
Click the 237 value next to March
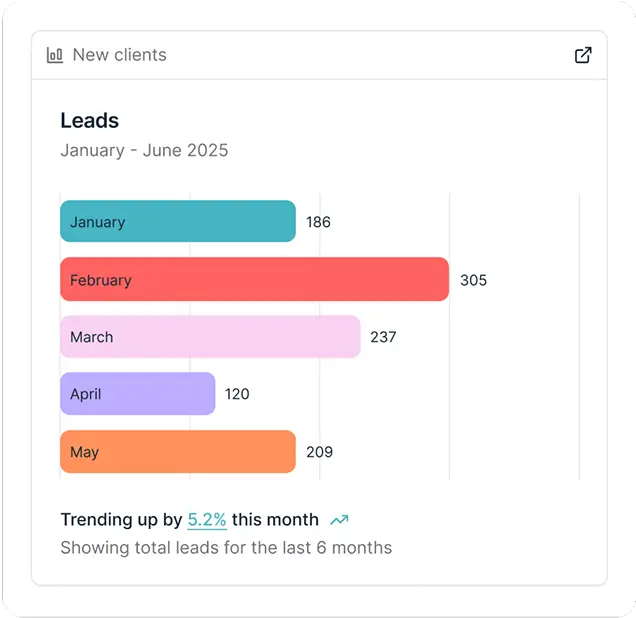(383, 337)
